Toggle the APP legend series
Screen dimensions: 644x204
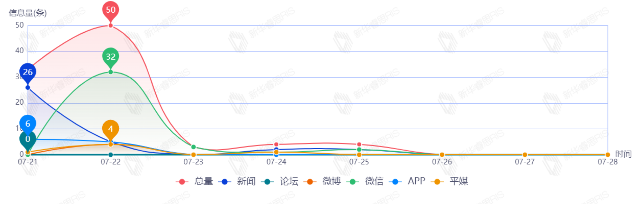407,181
